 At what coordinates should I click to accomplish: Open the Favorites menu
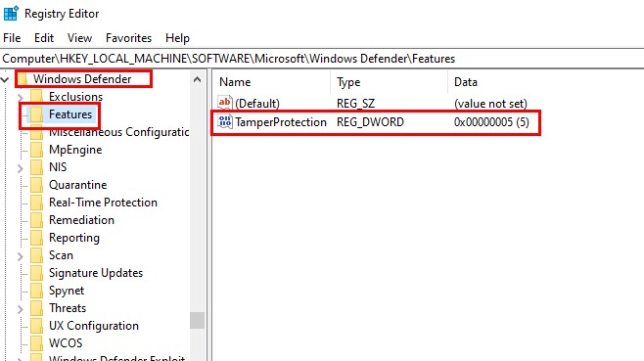click(x=128, y=38)
